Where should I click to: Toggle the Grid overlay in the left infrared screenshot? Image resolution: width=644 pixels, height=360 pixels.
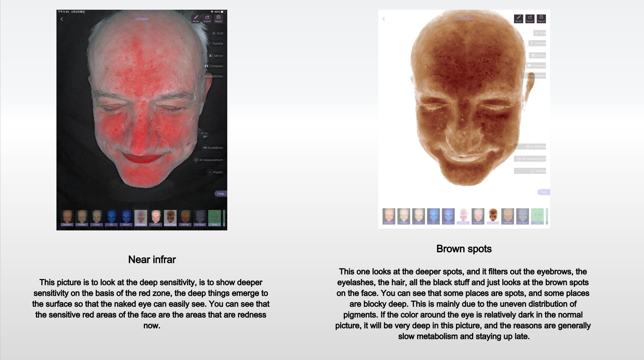[218, 33]
